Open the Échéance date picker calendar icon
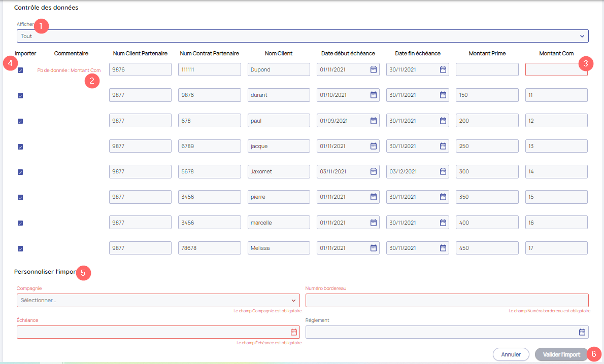 click(x=293, y=332)
